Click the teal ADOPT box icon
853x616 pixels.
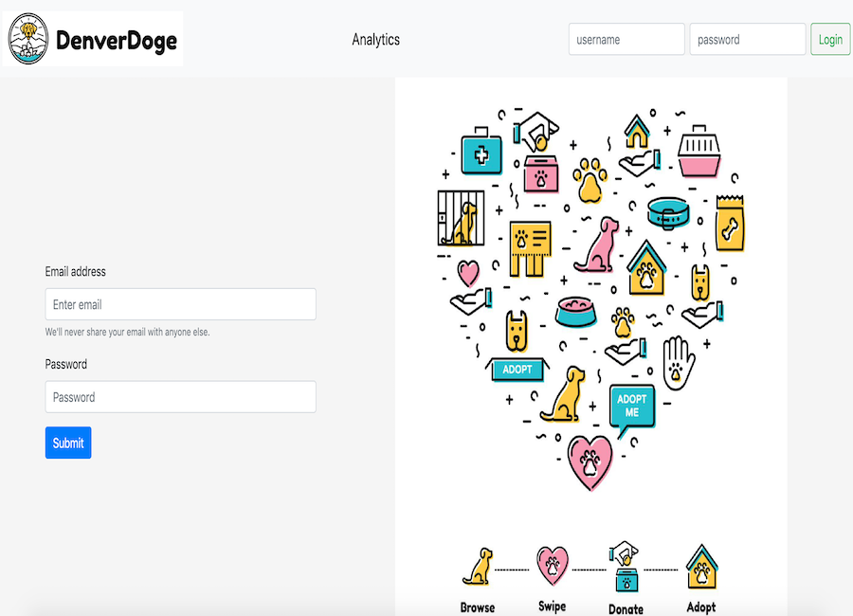[517, 368]
